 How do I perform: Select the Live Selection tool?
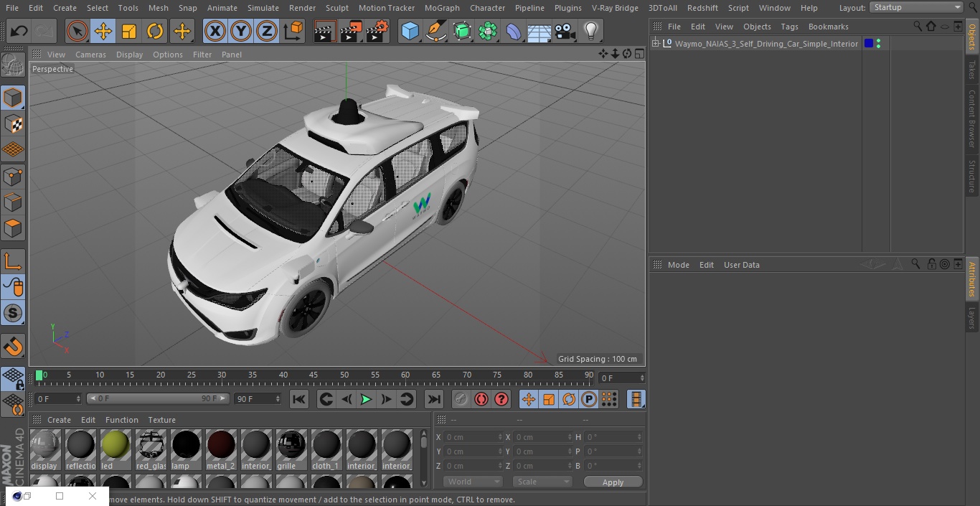pos(77,31)
